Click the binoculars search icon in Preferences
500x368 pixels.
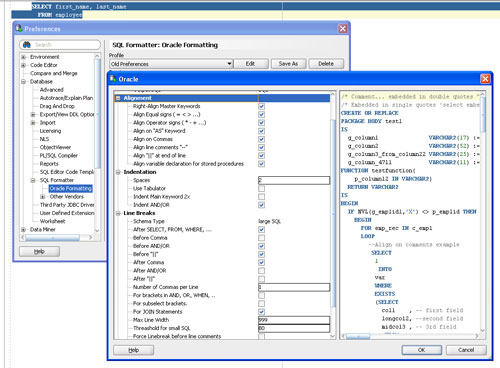(x=27, y=45)
